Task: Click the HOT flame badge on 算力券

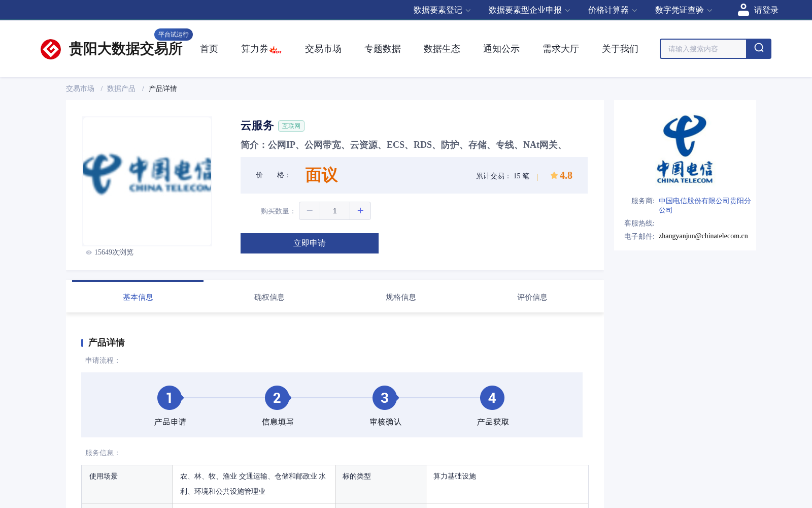Action: (276, 50)
